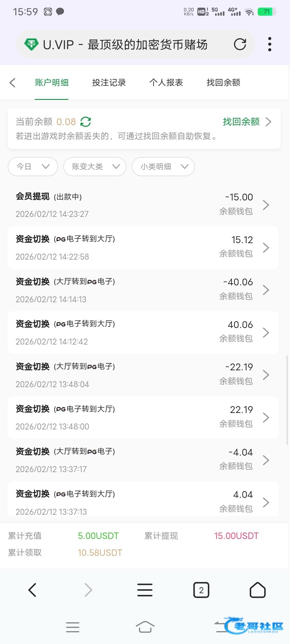Go to the browser home page

coord(257,590)
